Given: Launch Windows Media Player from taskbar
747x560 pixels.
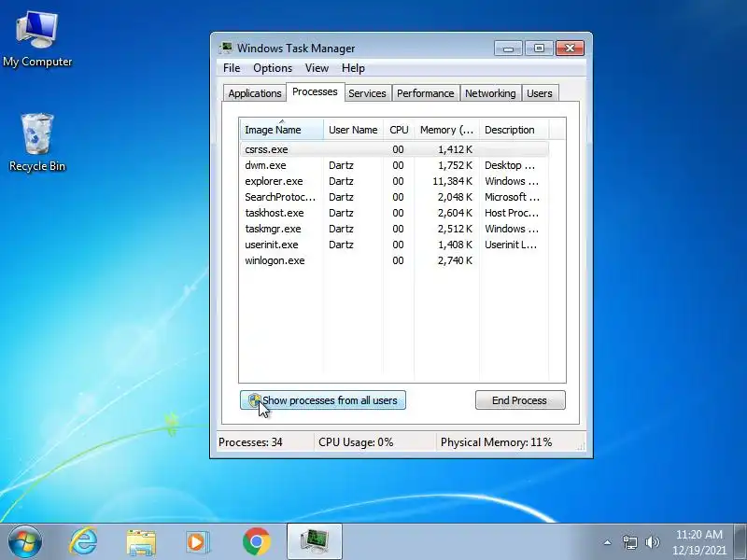Looking at the screenshot, I should click(x=197, y=542).
